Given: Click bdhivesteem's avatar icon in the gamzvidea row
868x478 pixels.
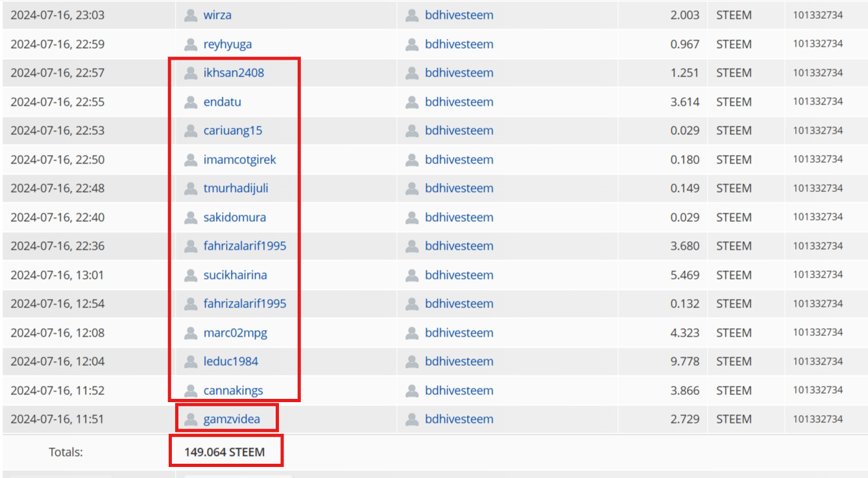Looking at the screenshot, I should [412, 419].
